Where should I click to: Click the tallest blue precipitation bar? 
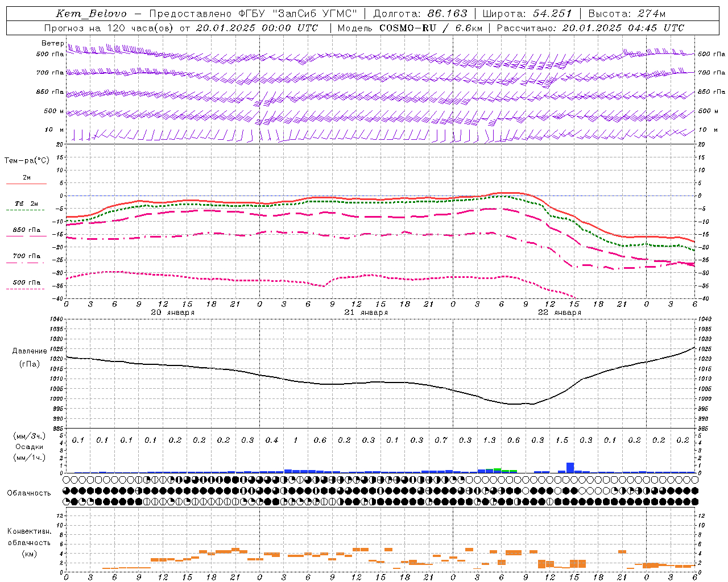[570, 468]
